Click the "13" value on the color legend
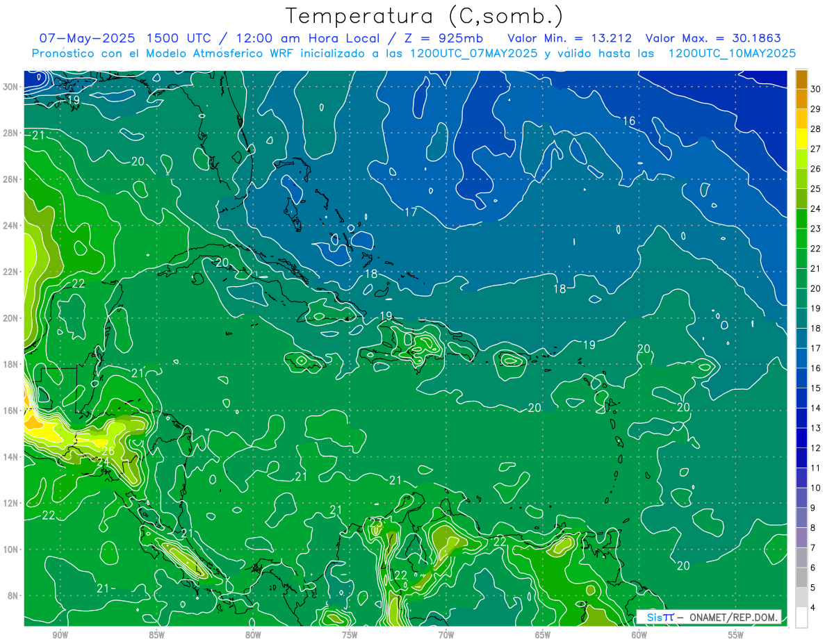The width and height of the screenshot is (834, 644). tap(815, 428)
